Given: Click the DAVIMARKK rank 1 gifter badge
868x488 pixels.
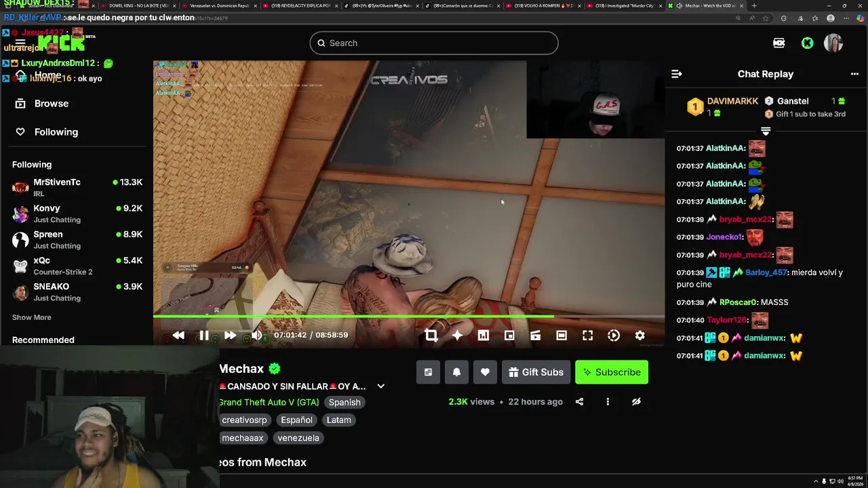Looking at the screenshot, I should 695,107.
